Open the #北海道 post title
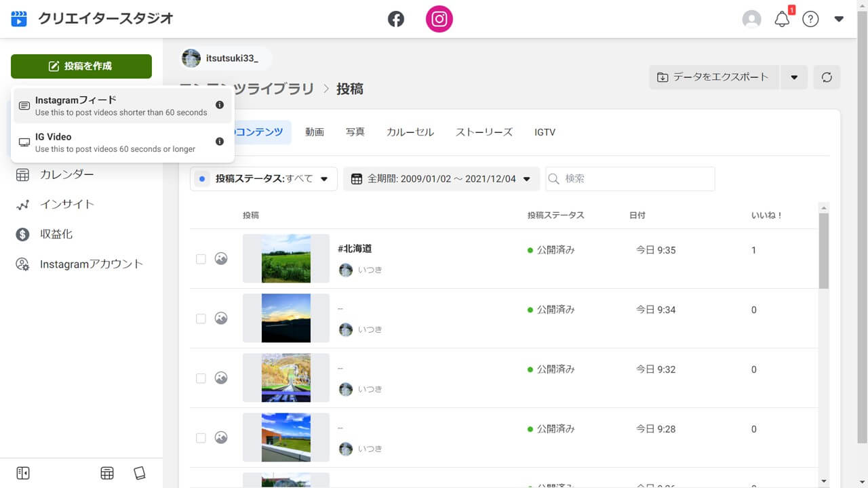The image size is (868, 488). [x=355, y=249]
